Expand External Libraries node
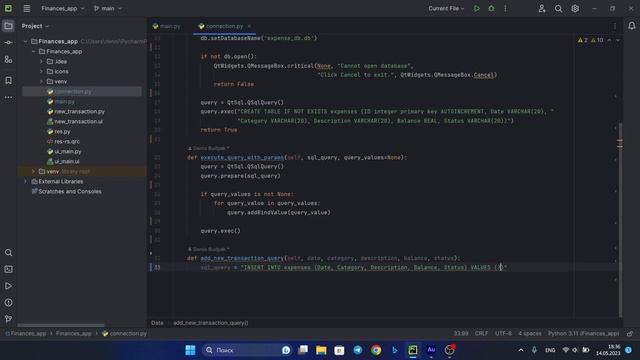Viewport: 640px width, 360px height. 26,181
